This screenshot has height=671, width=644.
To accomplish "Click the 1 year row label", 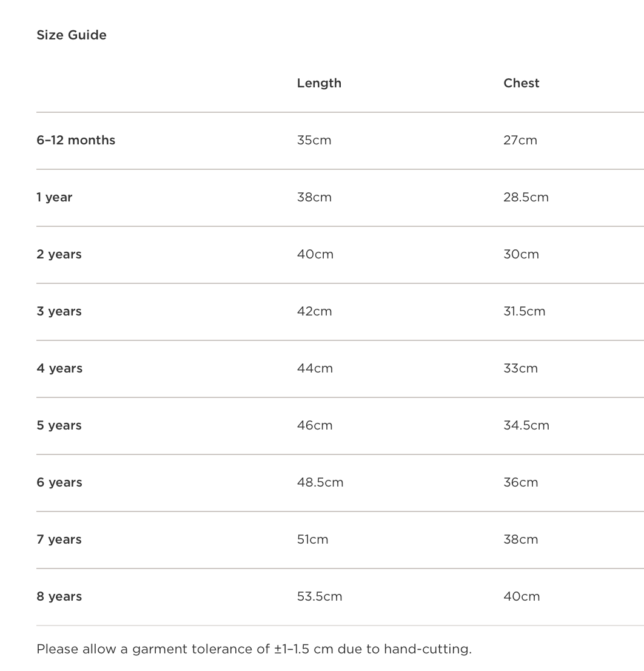I will [x=55, y=197].
